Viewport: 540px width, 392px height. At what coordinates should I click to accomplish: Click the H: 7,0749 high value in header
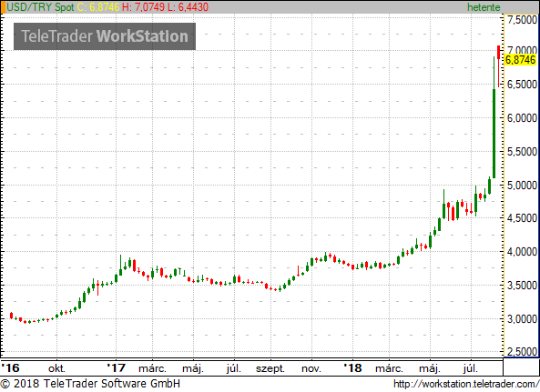pyautogui.click(x=143, y=7)
